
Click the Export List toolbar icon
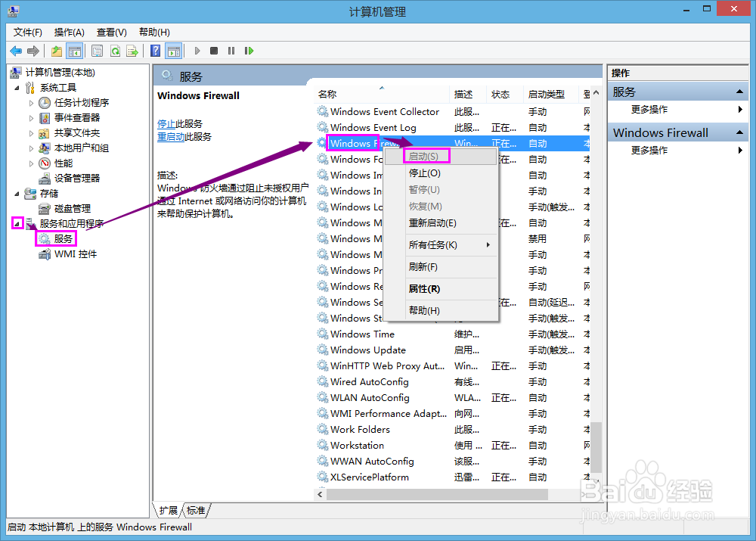tap(133, 51)
